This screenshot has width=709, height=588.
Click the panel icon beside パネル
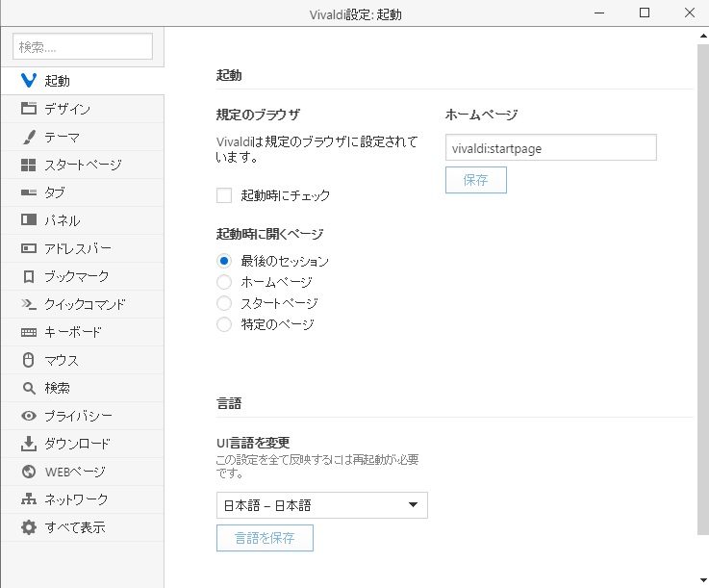pyautogui.click(x=29, y=219)
